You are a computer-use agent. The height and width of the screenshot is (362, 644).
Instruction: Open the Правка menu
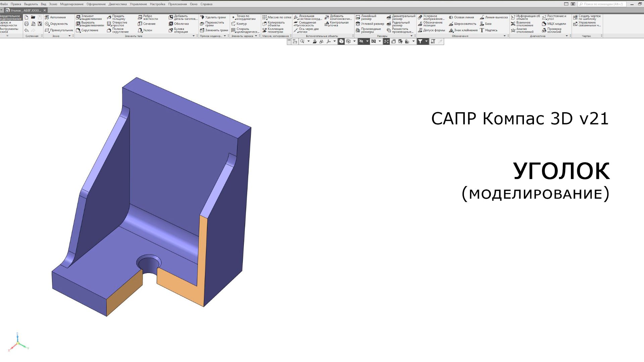click(16, 4)
